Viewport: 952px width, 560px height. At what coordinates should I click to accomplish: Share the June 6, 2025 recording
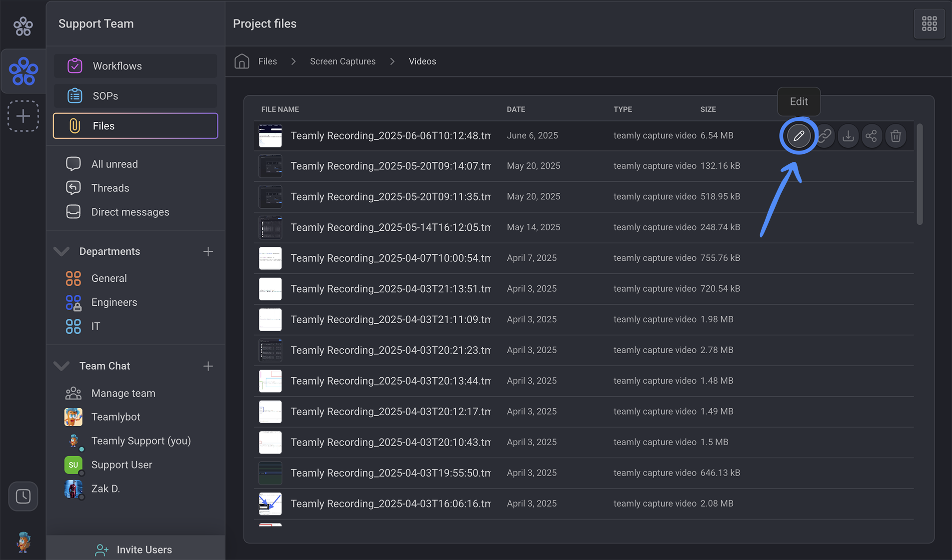pos(872,135)
